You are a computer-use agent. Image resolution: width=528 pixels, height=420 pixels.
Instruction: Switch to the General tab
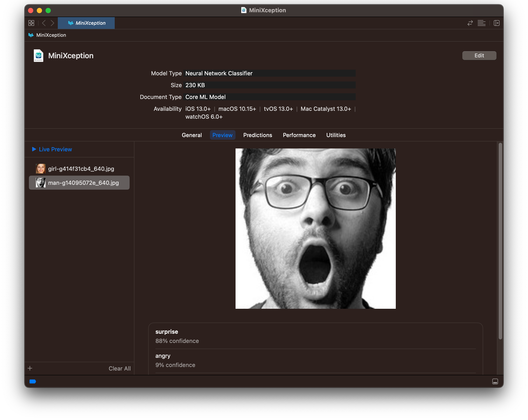tap(192, 135)
